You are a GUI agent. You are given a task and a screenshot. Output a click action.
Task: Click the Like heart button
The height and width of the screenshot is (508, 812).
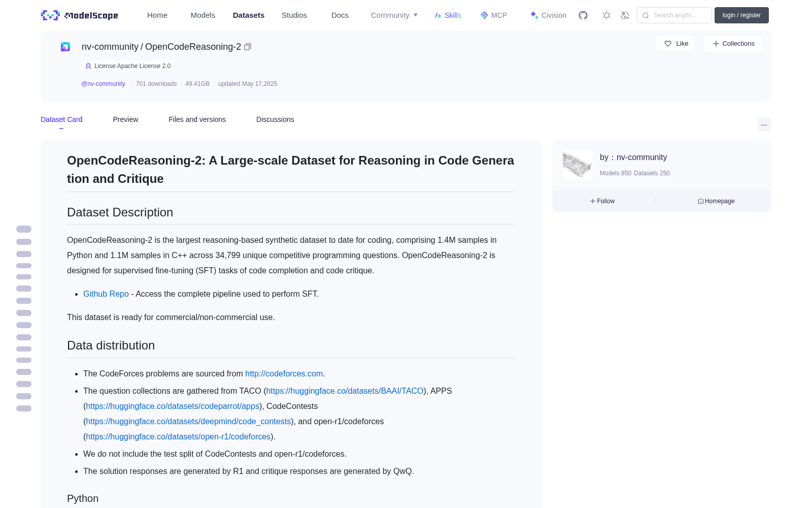pos(675,44)
